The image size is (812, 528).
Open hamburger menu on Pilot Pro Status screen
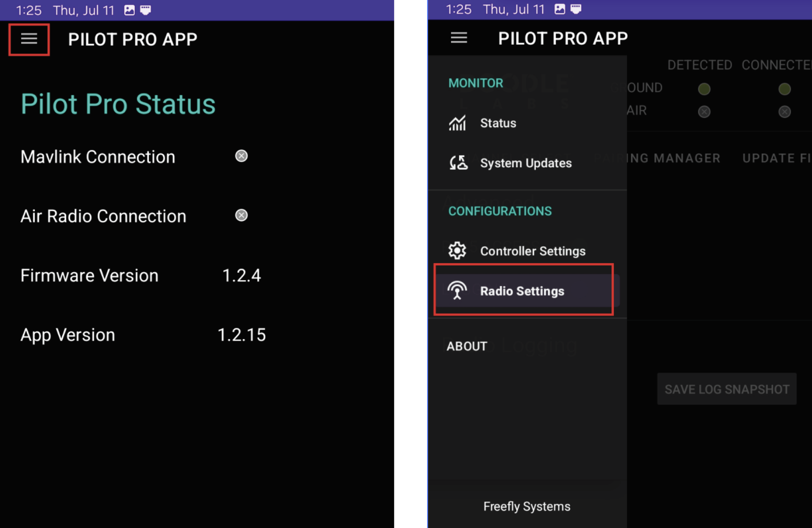point(29,39)
